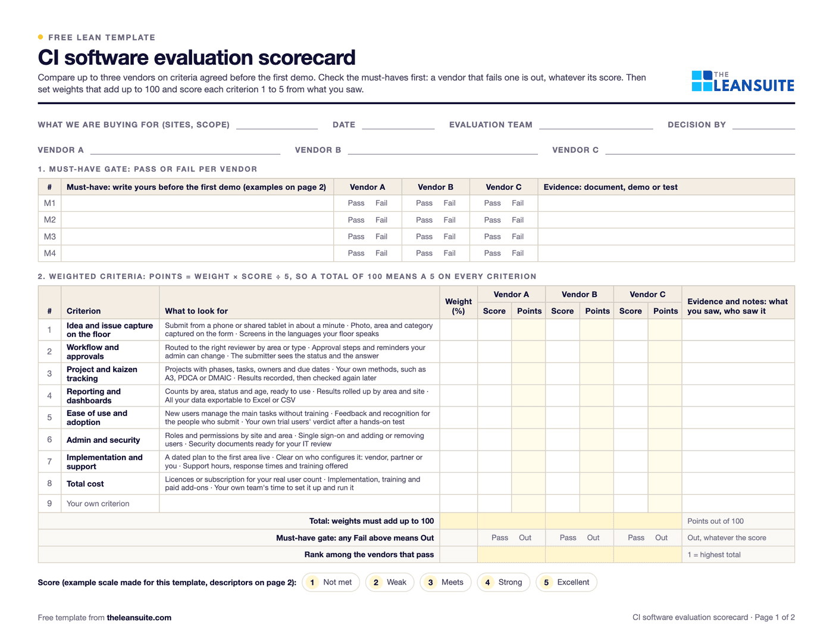Click the "4 Strong" score pill

[x=503, y=583]
